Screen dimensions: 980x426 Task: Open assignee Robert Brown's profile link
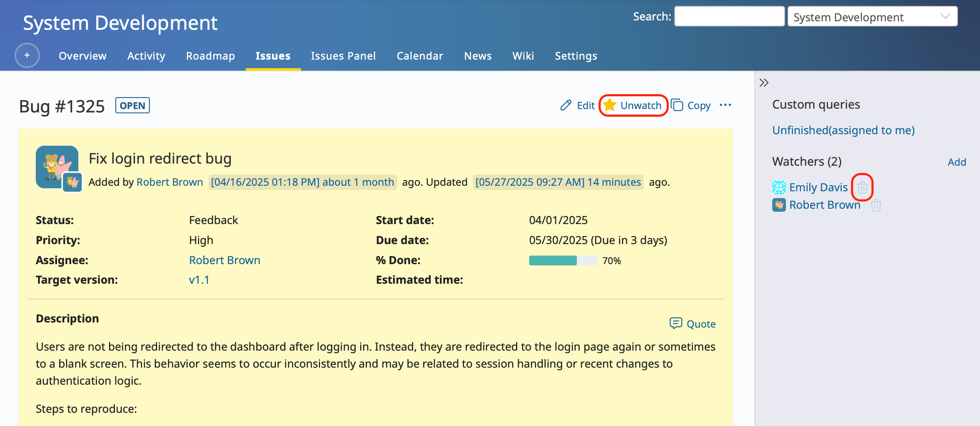coord(224,260)
